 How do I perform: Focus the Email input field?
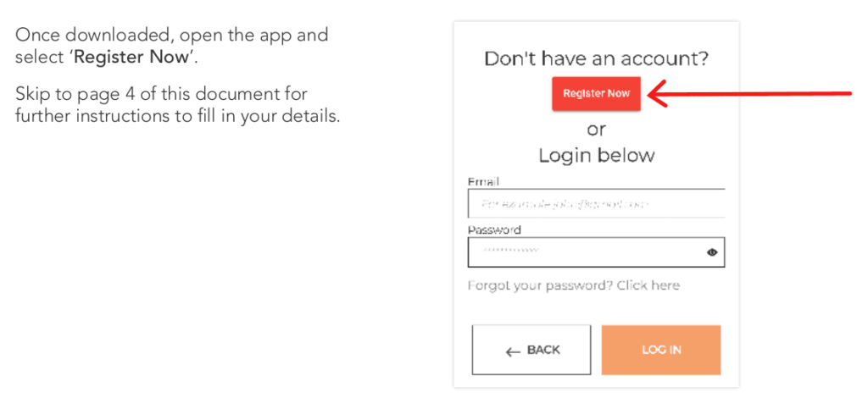click(596, 203)
